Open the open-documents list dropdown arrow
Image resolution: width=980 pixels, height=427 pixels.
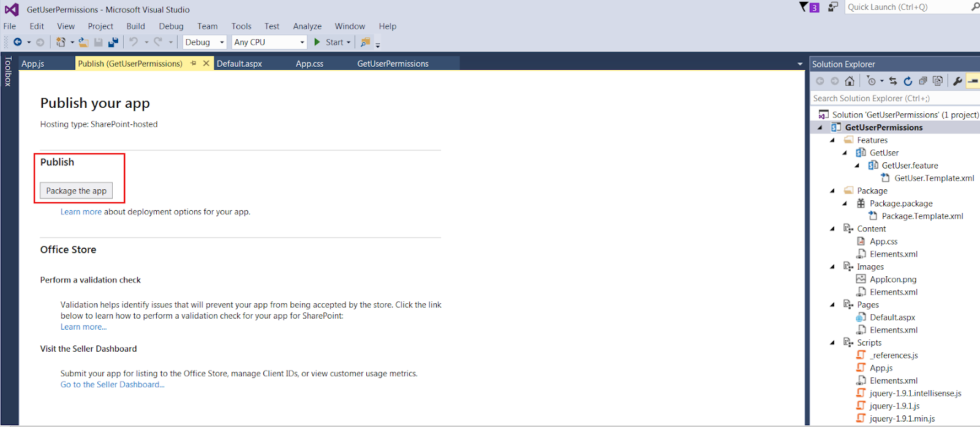tap(800, 64)
